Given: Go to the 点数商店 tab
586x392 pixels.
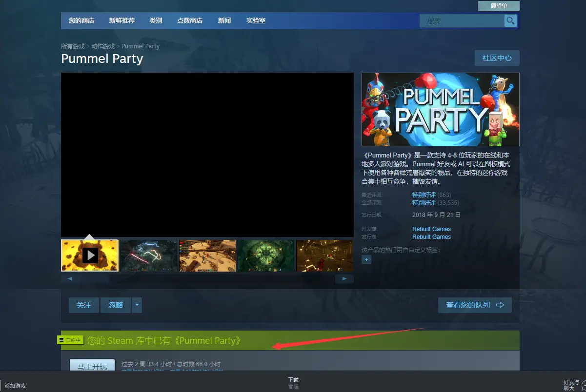Looking at the screenshot, I should coord(190,21).
